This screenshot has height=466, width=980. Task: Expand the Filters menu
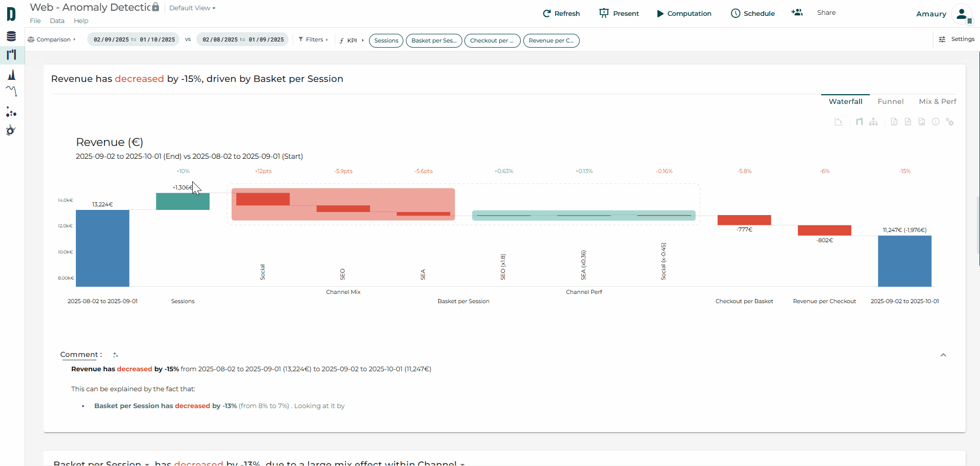click(313, 39)
